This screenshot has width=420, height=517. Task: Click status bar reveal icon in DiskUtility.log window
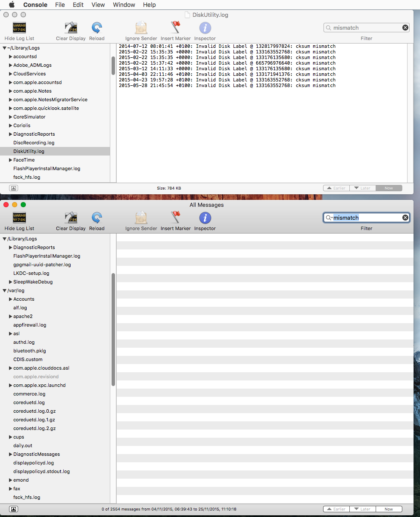pos(13,188)
